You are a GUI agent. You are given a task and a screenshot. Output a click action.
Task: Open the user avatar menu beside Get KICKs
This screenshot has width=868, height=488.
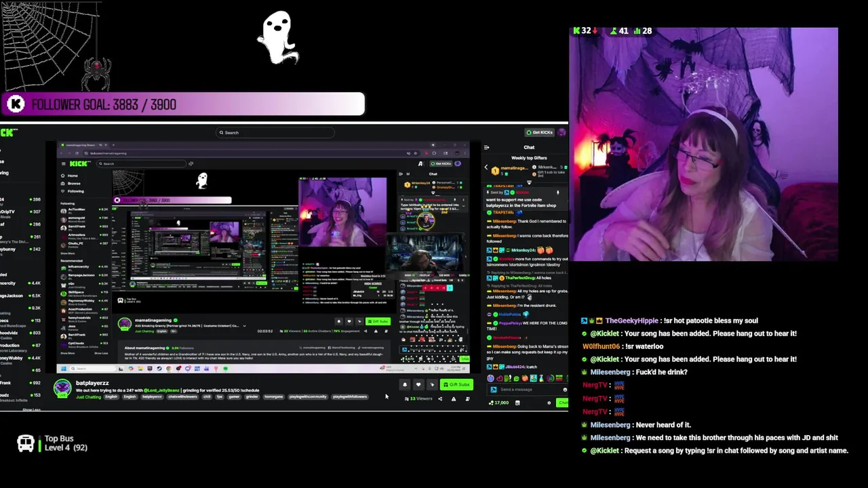[x=561, y=132]
